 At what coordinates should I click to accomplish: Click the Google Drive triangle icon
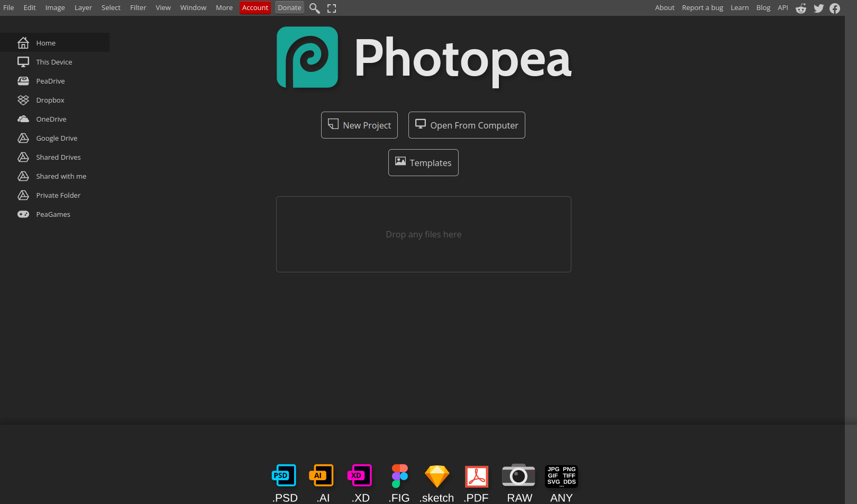tap(23, 138)
